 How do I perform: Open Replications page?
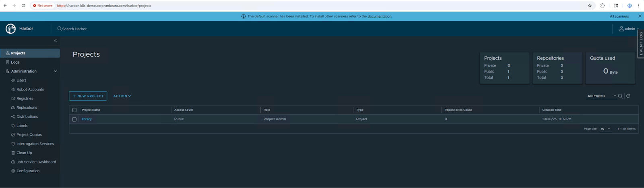coord(27,107)
